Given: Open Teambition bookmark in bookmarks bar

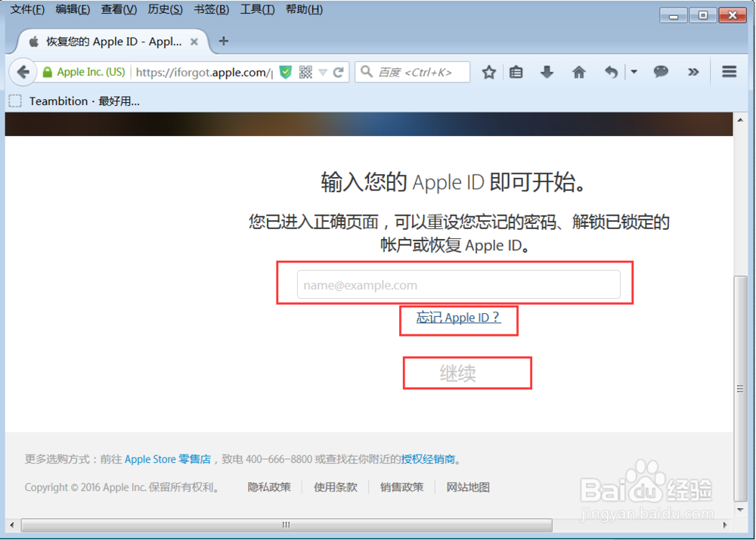Looking at the screenshot, I should (75, 101).
